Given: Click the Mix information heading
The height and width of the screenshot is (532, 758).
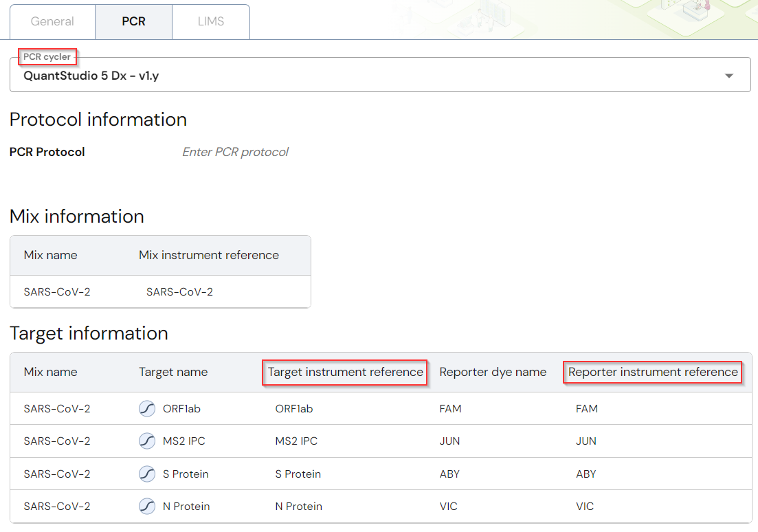Looking at the screenshot, I should coord(77,217).
